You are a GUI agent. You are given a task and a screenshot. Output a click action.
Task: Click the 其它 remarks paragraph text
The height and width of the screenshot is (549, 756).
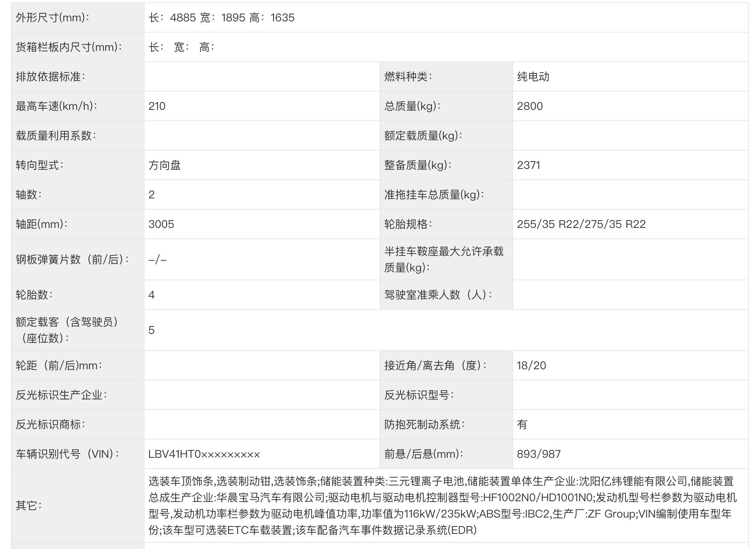pos(442,506)
